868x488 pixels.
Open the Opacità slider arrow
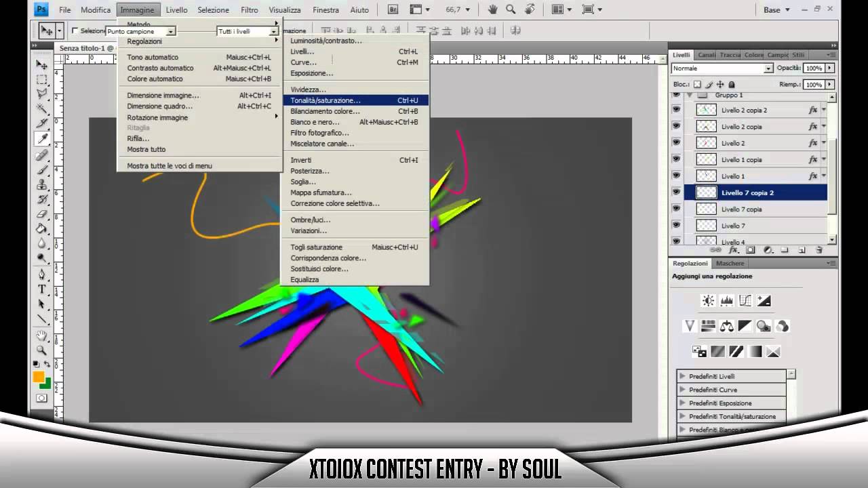coord(829,68)
